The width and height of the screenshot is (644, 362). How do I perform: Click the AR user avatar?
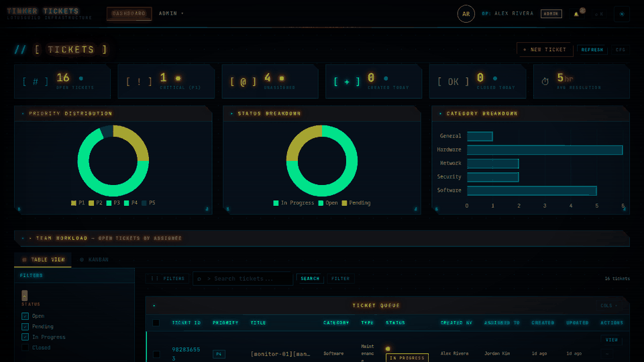(466, 14)
